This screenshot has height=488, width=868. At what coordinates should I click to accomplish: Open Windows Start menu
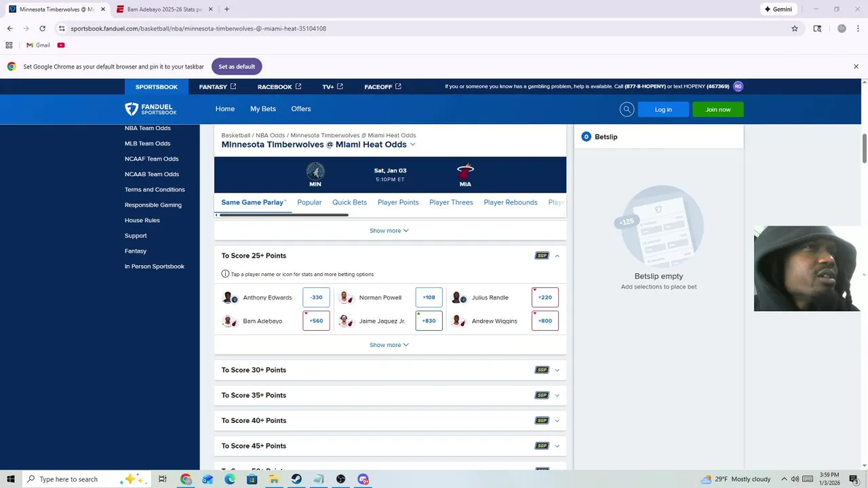(11, 479)
